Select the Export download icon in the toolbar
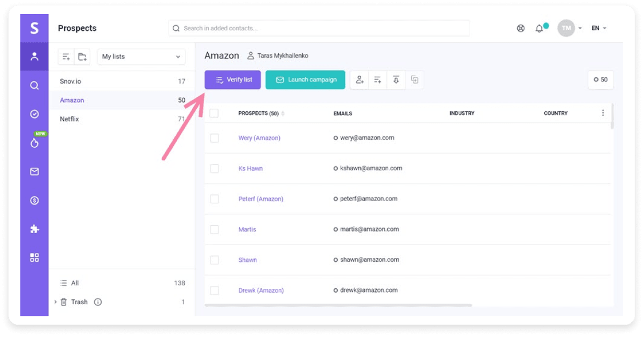 click(396, 79)
